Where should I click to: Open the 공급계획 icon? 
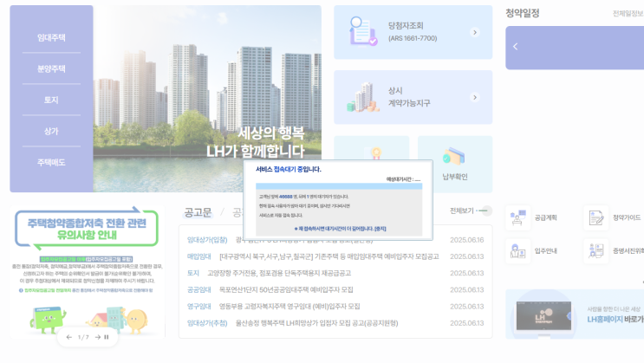518,217
